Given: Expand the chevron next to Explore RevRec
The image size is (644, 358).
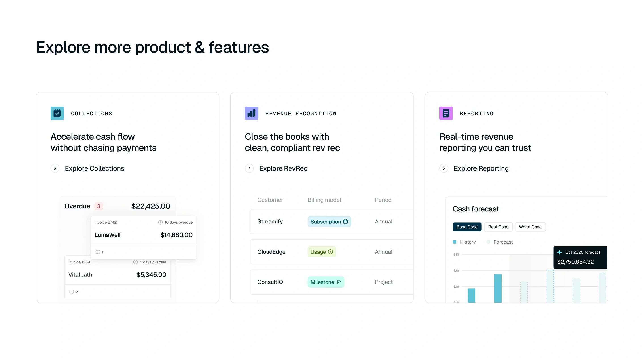Looking at the screenshot, I should click(x=249, y=168).
